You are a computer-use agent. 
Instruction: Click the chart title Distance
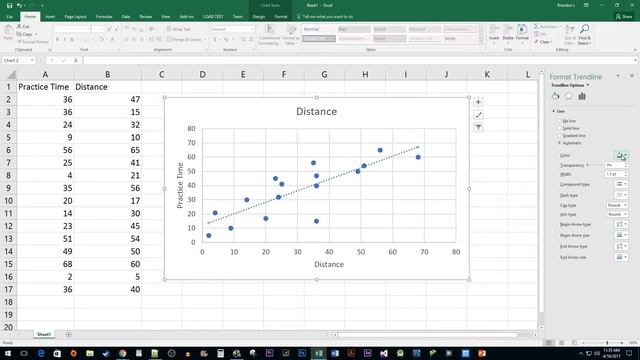tap(317, 112)
